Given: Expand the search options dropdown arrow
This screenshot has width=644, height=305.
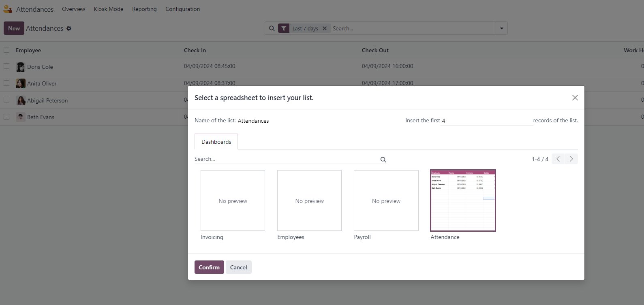Looking at the screenshot, I should 502,28.
